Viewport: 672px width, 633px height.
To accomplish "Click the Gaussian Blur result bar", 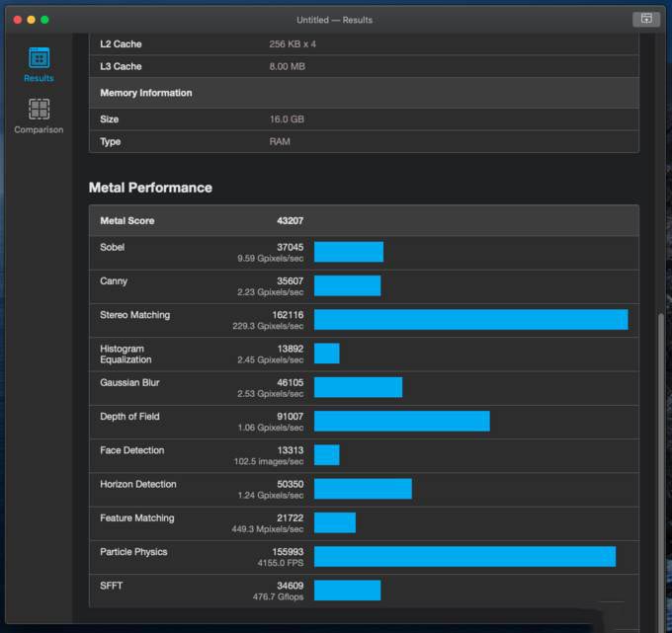I will pos(359,387).
